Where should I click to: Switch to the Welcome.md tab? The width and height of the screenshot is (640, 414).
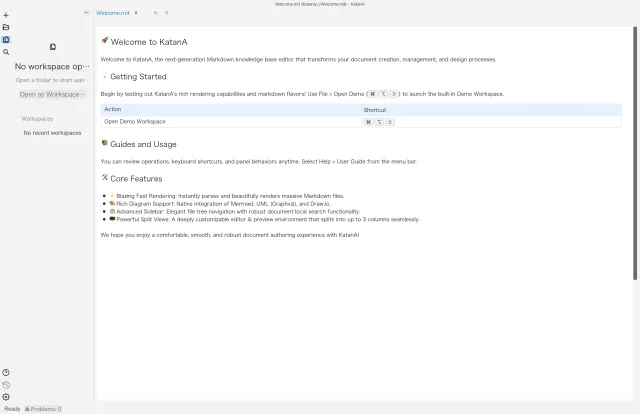coord(113,13)
